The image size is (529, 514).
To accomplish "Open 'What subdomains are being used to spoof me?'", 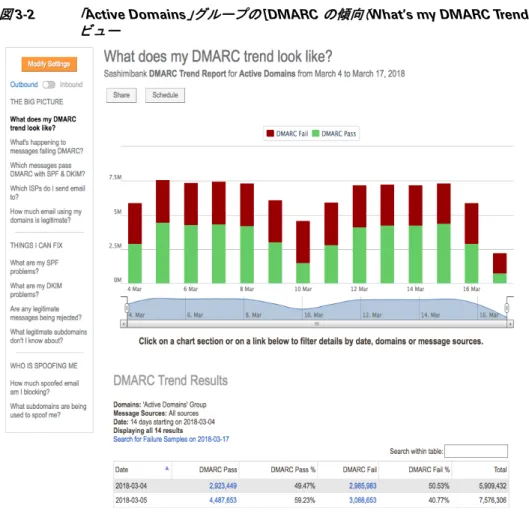I will coord(48,410).
